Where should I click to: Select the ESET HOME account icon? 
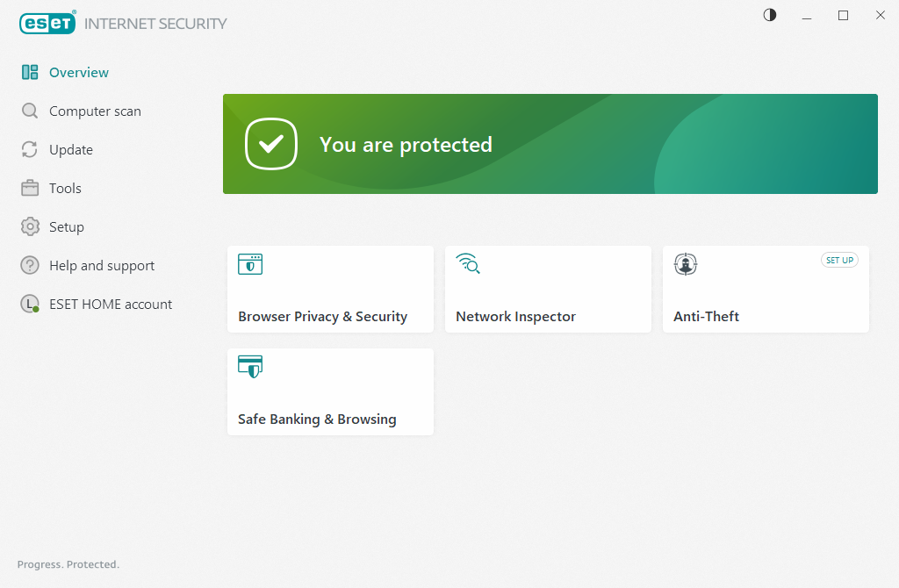pos(29,304)
